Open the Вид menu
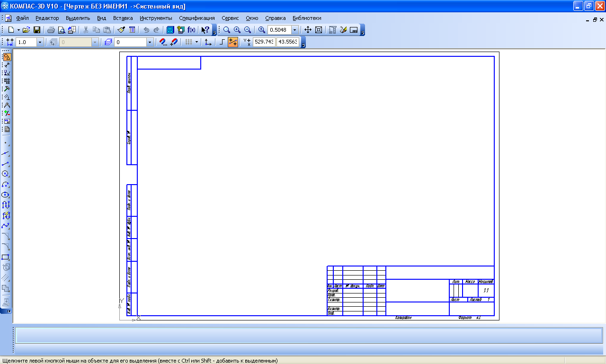Viewport: 606px width, 364px height. pos(102,18)
